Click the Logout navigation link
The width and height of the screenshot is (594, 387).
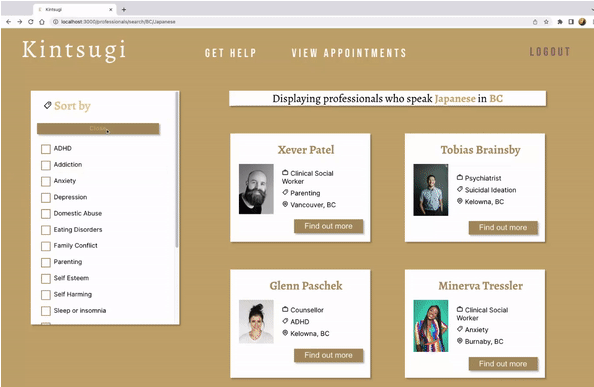(550, 51)
